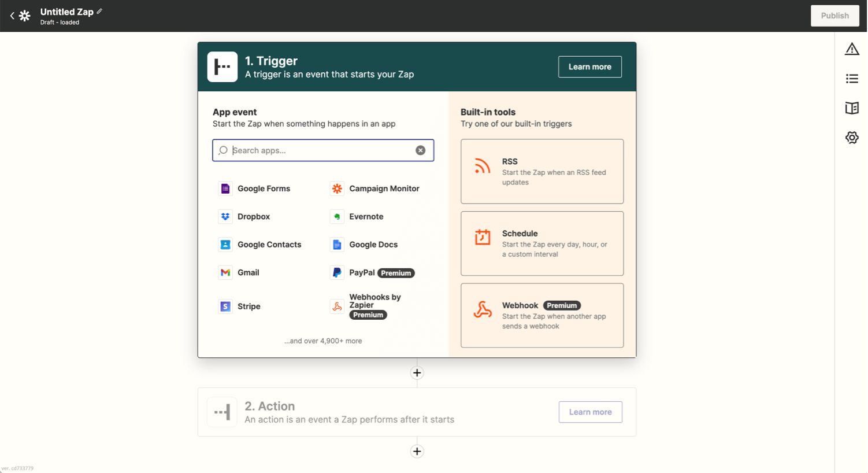Select Campaign Monitor app icon

(337, 189)
